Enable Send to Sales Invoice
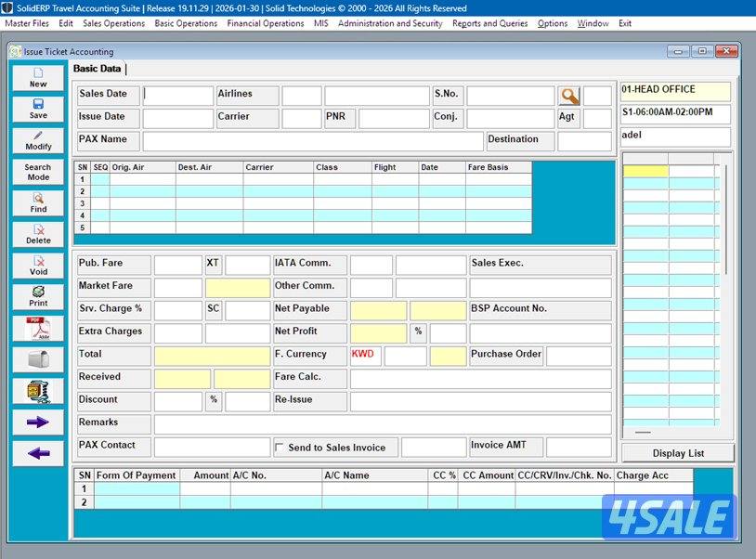This screenshot has height=559, width=756. click(279, 447)
